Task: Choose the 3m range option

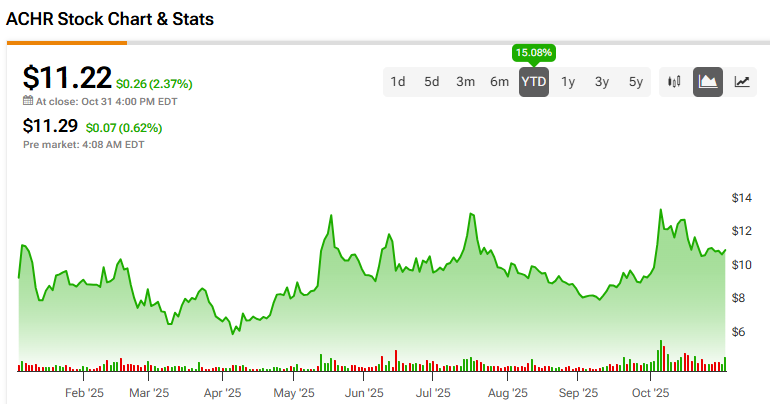Action: pos(465,82)
